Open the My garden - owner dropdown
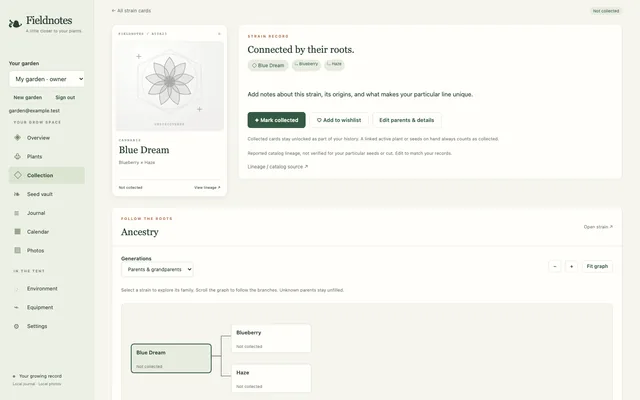Screen dimensions: 640x400 47,79
